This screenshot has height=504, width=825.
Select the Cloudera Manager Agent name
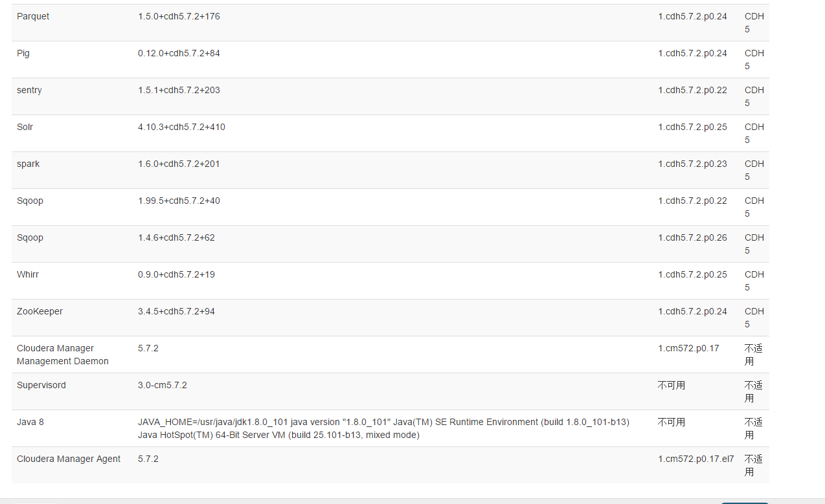(x=69, y=459)
